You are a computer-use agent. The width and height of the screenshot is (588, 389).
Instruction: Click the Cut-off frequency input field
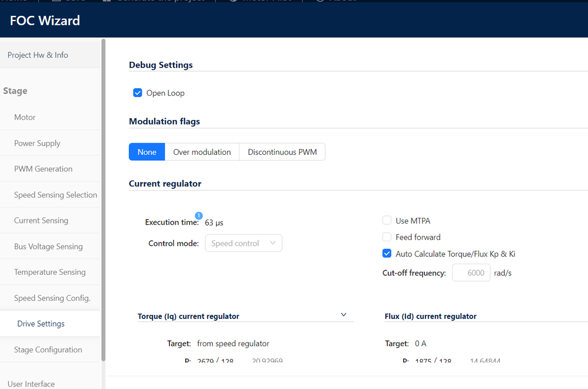tap(471, 272)
